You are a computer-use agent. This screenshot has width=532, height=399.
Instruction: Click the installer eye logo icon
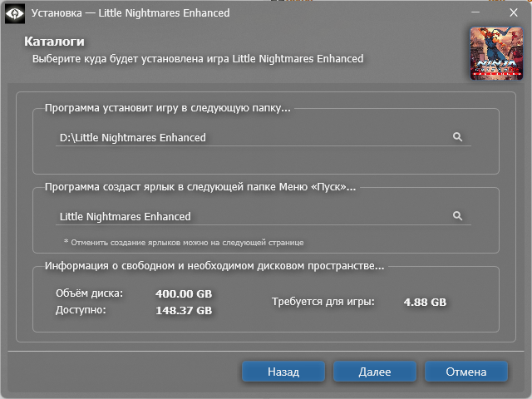tap(15, 13)
